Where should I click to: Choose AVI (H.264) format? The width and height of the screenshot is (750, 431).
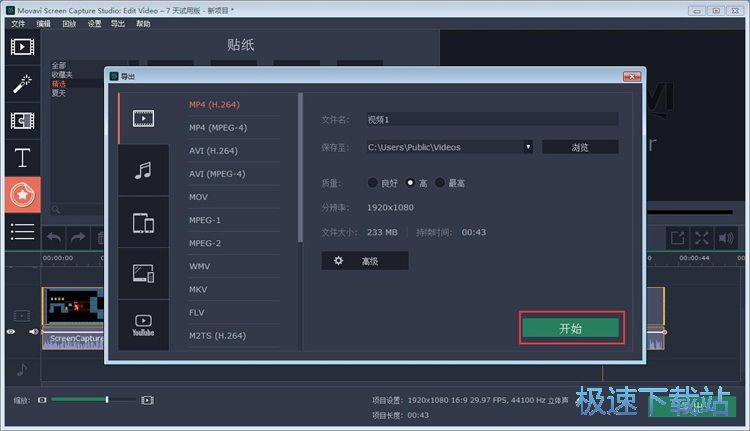[213, 150]
